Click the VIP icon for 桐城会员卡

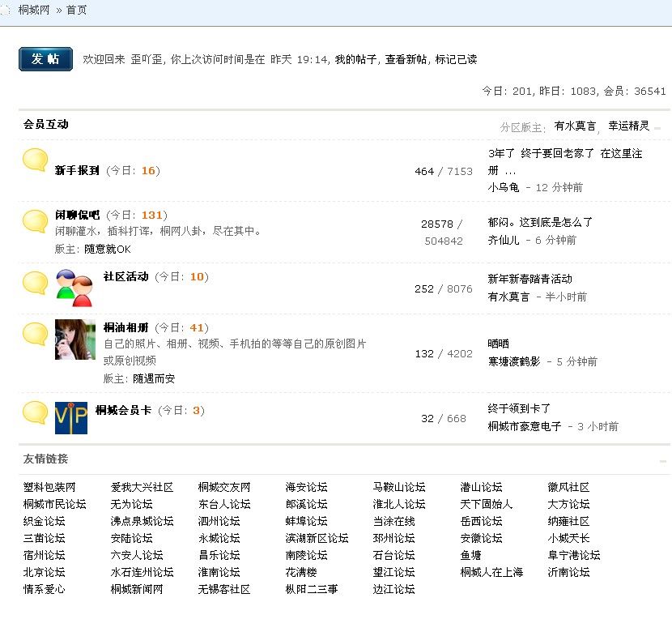tap(70, 418)
